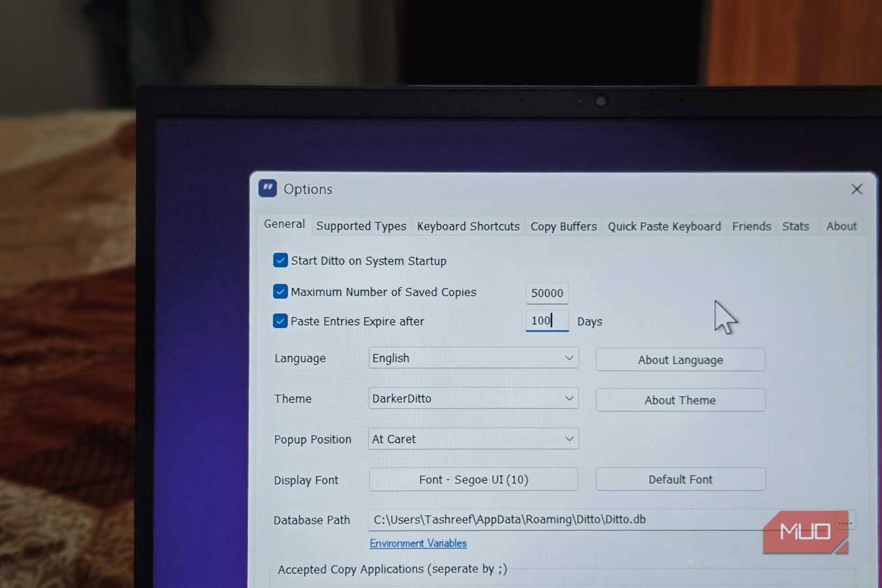Image resolution: width=882 pixels, height=588 pixels.
Task: Open the Stats tab
Action: 795,227
